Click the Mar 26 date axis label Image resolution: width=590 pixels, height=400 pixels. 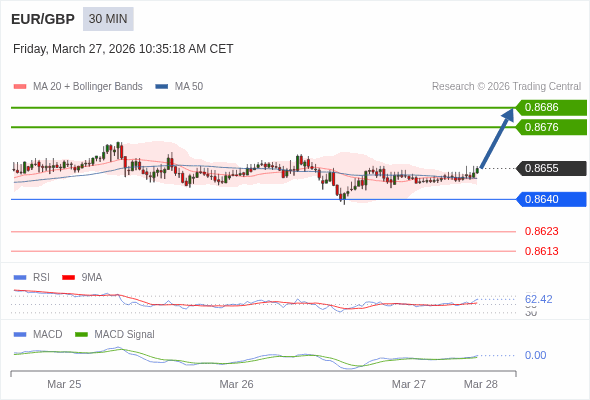pyautogui.click(x=236, y=384)
